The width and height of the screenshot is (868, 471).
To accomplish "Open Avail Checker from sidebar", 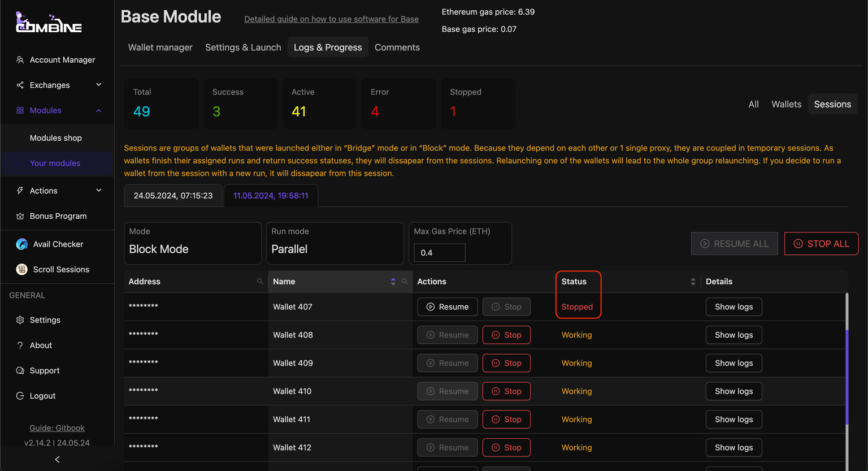I will click(58, 244).
